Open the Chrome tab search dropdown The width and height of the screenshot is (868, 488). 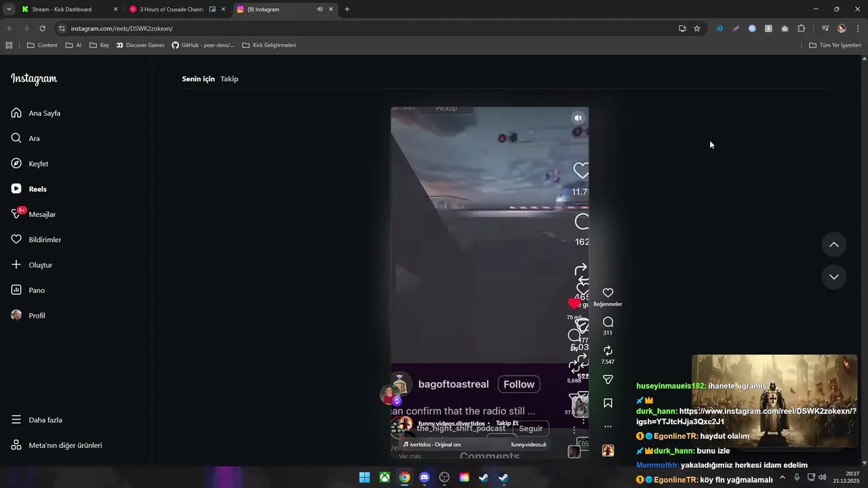(8, 9)
